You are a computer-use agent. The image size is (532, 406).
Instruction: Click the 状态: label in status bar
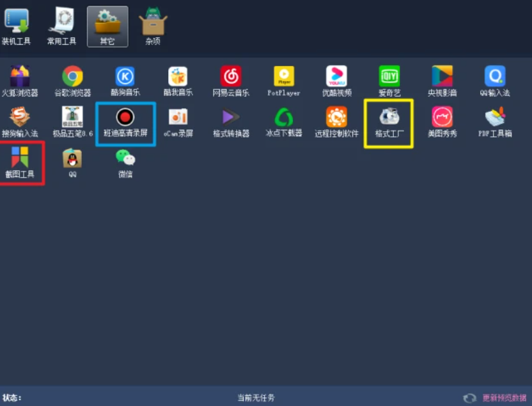(x=12, y=398)
